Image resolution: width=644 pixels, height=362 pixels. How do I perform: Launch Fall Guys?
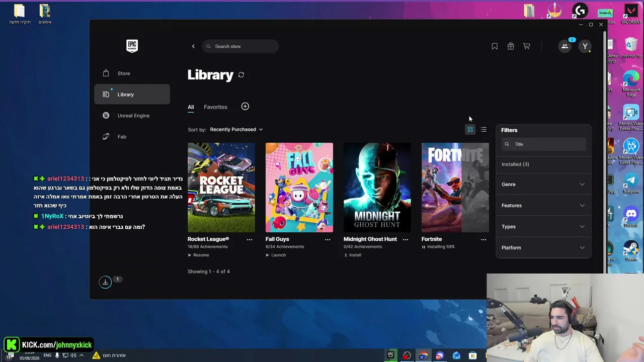pyautogui.click(x=276, y=255)
